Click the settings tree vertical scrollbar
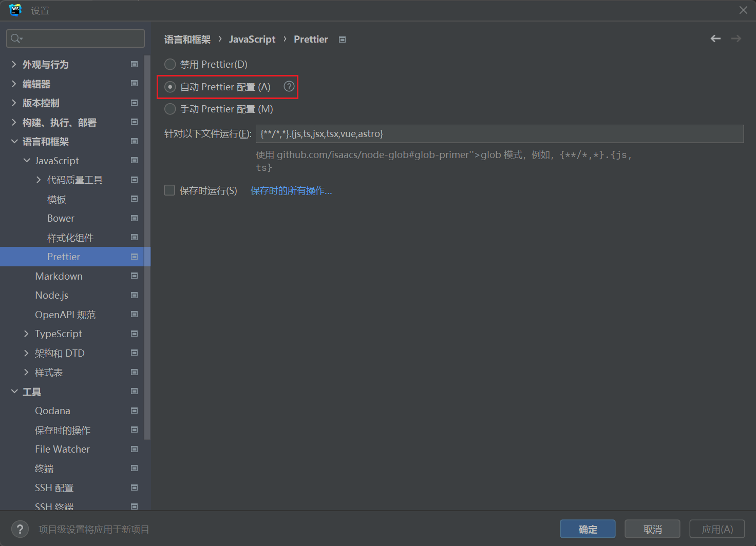This screenshot has width=756, height=546. coord(147,247)
